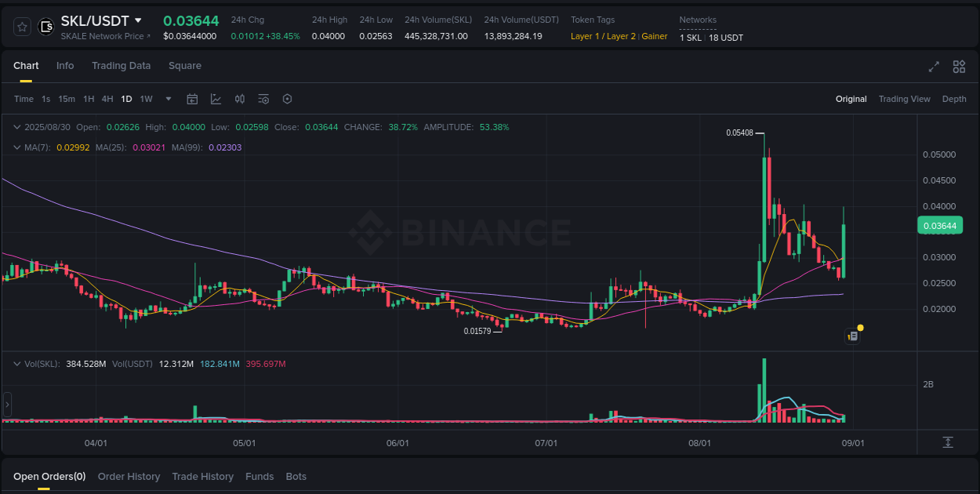Open the grid layout switcher icon
Viewport: 980px width, 494px height.
tap(959, 67)
